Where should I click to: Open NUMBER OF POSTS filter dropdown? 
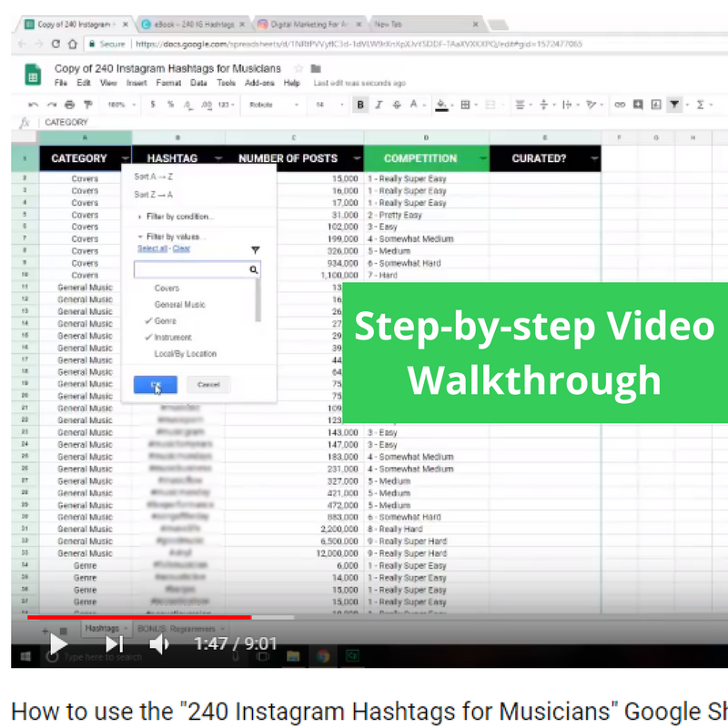(x=356, y=158)
